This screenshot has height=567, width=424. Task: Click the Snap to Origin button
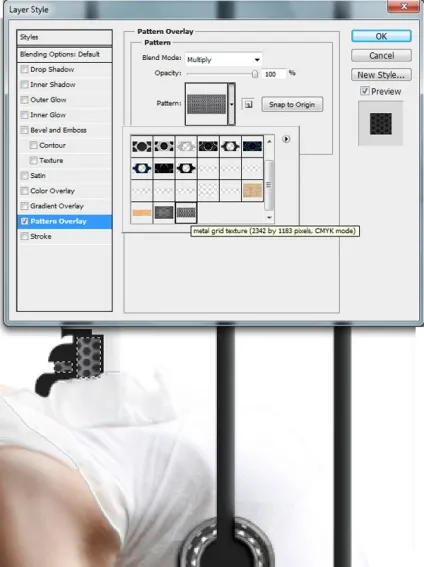click(x=292, y=105)
